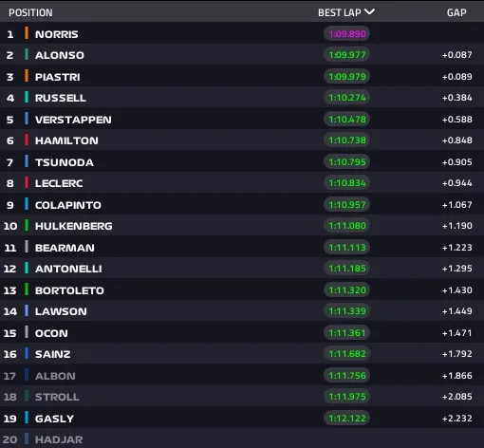Viewport: 484px width, 448px height.
Task: Click Norris's orange team color bar
Action: click(27, 33)
